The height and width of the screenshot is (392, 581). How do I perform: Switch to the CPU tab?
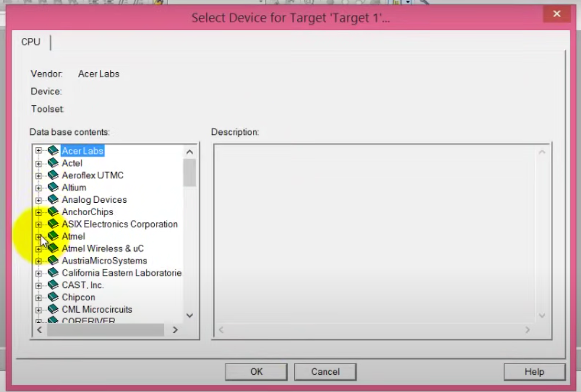click(31, 42)
